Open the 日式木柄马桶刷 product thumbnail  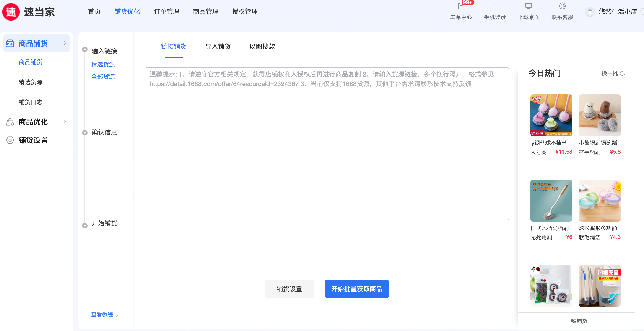551,201
